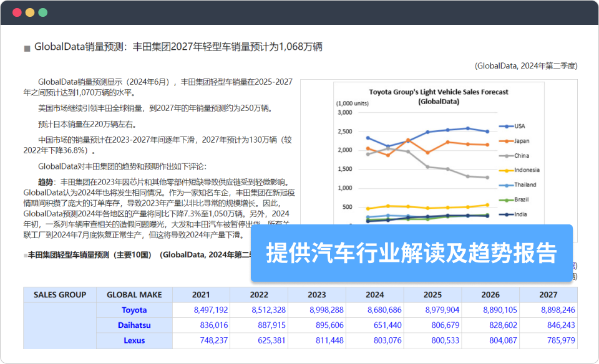This screenshot has height=364, width=599.
Task: Click the headline about GlobalData销量预测
Action: click(178, 47)
